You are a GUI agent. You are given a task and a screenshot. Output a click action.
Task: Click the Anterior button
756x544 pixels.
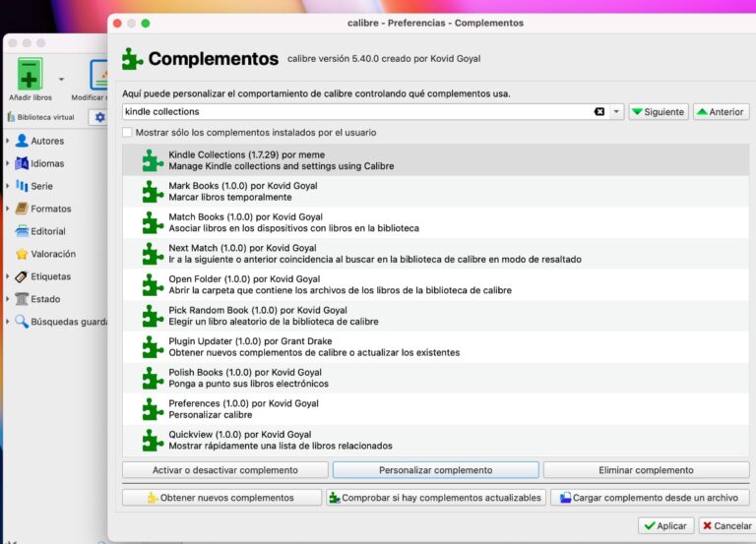[x=722, y=112]
